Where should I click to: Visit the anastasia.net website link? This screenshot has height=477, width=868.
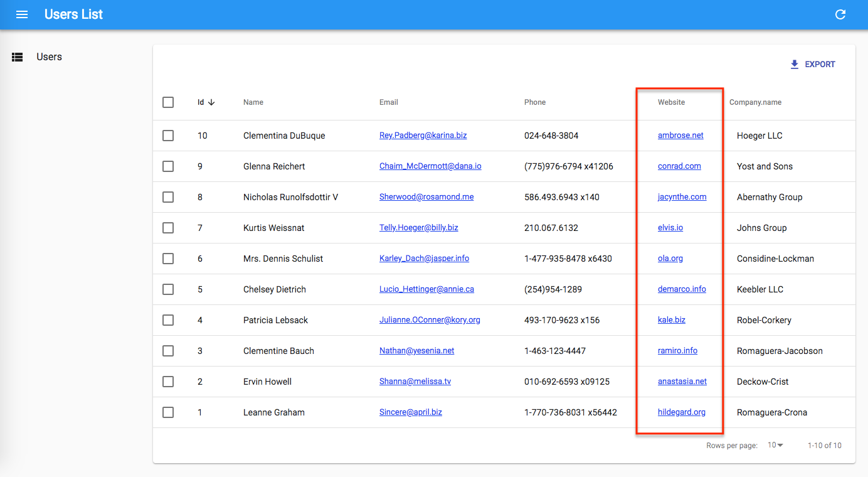682,382
